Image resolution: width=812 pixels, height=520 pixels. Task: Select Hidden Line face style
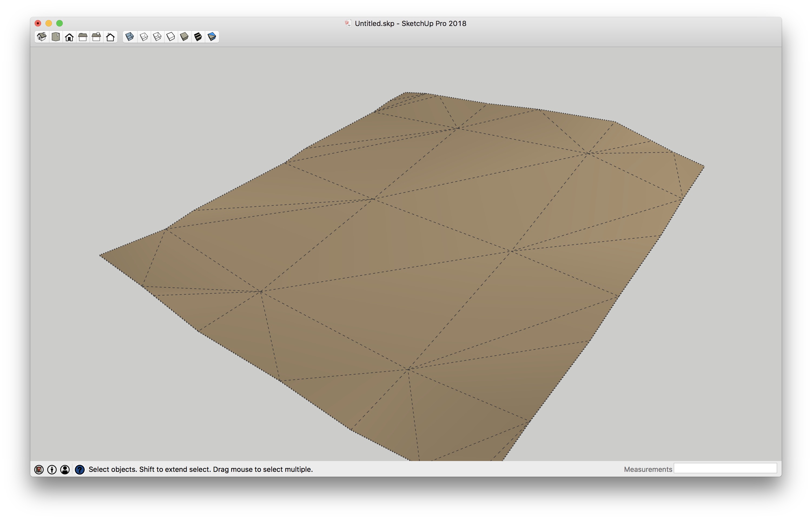171,37
